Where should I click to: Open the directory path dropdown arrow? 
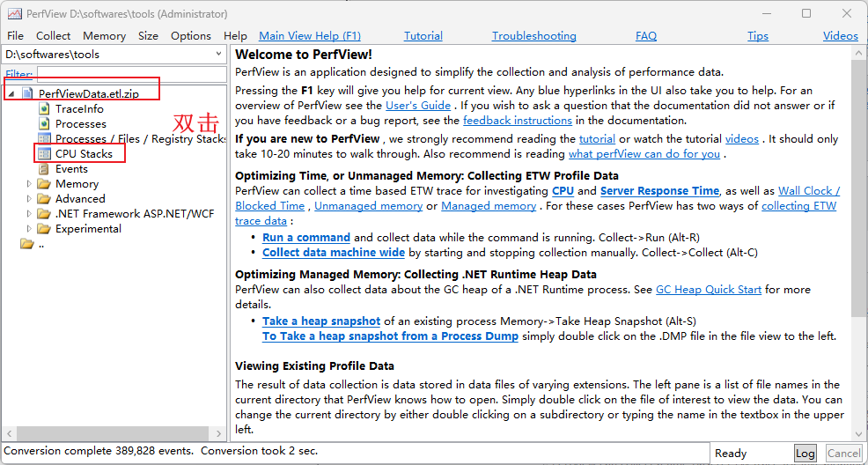pos(218,55)
